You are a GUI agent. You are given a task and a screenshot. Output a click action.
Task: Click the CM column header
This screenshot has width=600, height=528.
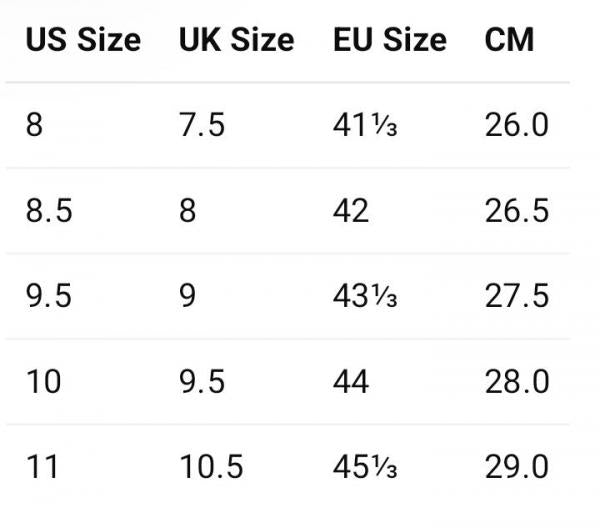click(509, 40)
